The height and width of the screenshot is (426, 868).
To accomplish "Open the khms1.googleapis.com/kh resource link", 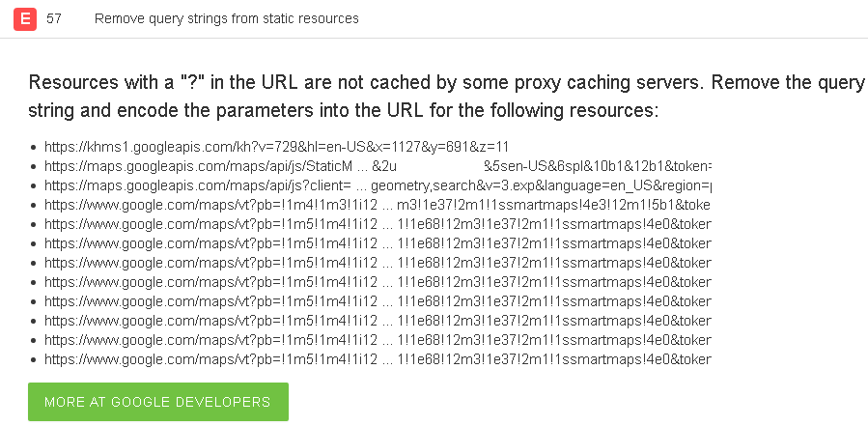I will [x=276, y=147].
